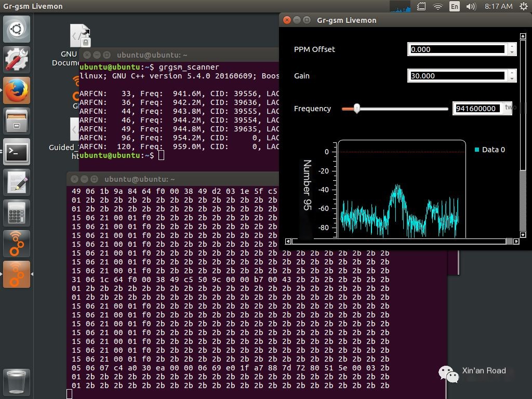Minimize the Gr-gsm Livemon window
Screen dimensions: 532x399
pyautogui.click(x=297, y=20)
